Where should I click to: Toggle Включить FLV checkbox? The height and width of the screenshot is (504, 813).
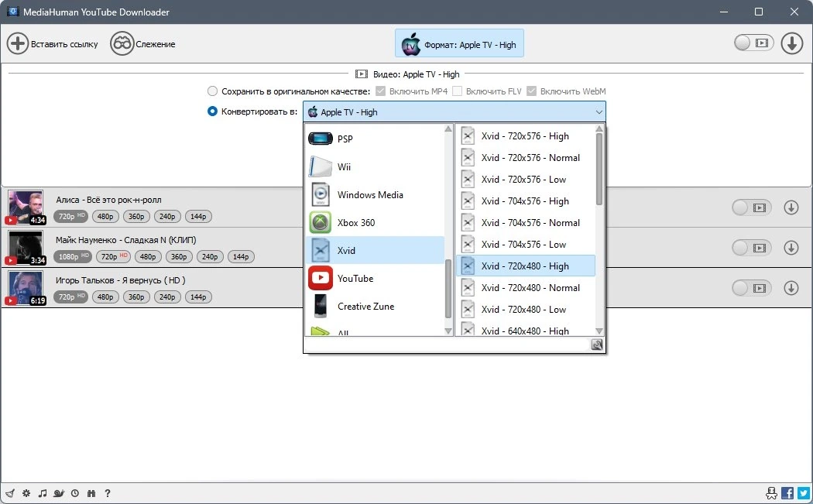pyautogui.click(x=457, y=91)
